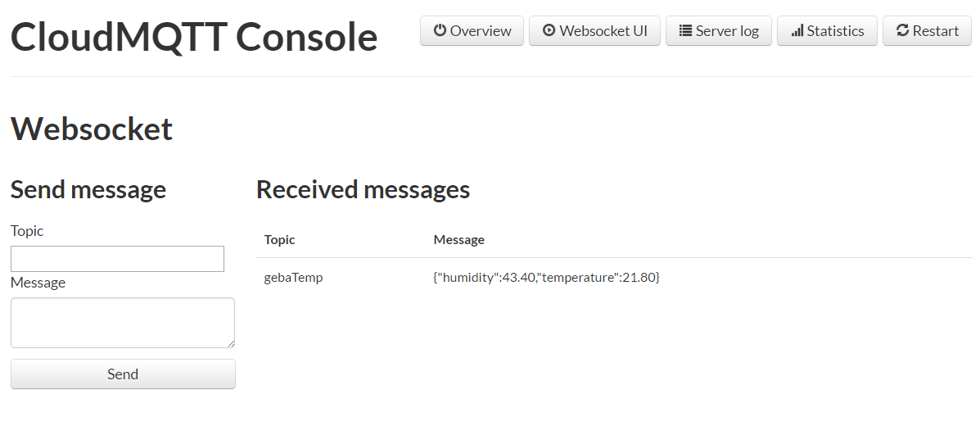The image size is (980, 426).
Task: Click the Topic column header
Action: tap(279, 240)
